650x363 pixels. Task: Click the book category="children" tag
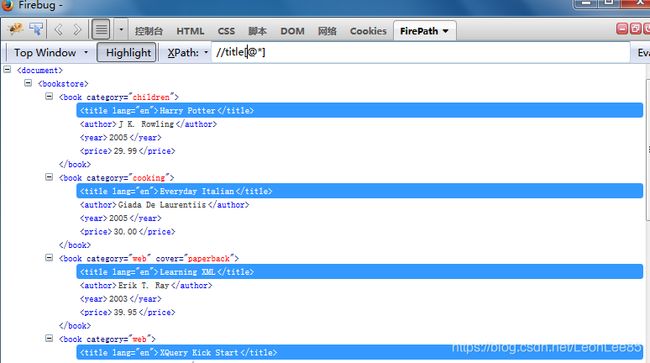coord(119,97)
